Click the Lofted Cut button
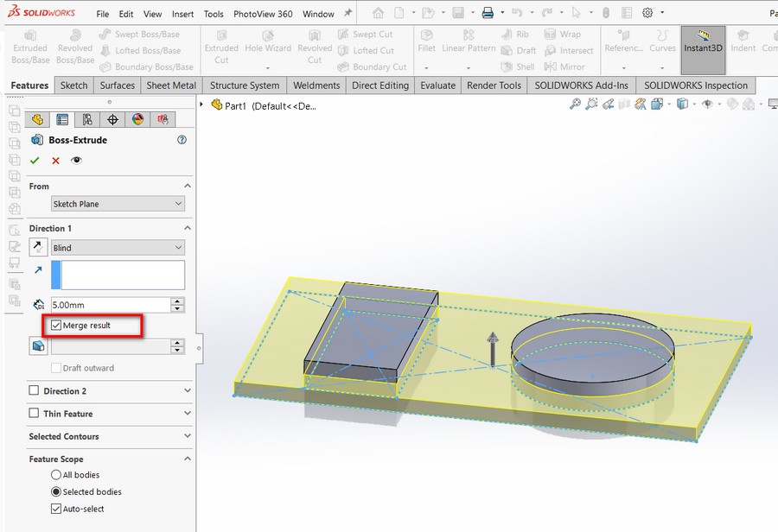The height and width of the screenshot is (532, 778). point(366,50)
